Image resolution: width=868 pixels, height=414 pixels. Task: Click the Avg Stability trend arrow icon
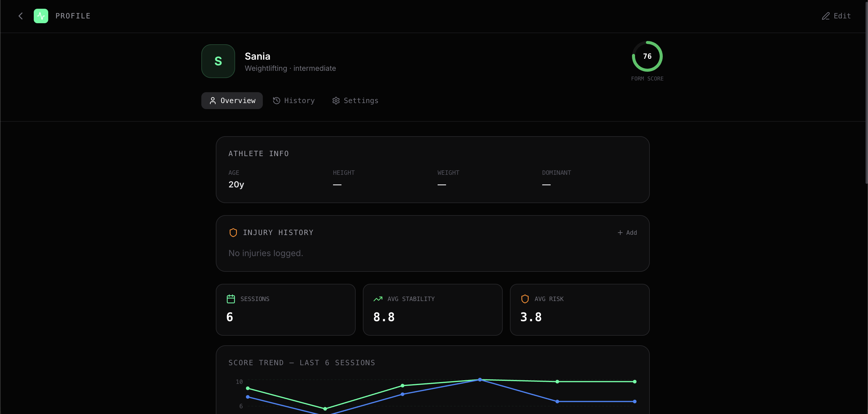tap(378, 299)
